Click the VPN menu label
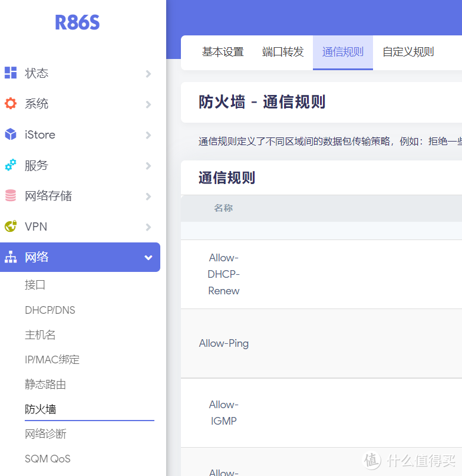The image size is (462, 476). click(36, 226)
